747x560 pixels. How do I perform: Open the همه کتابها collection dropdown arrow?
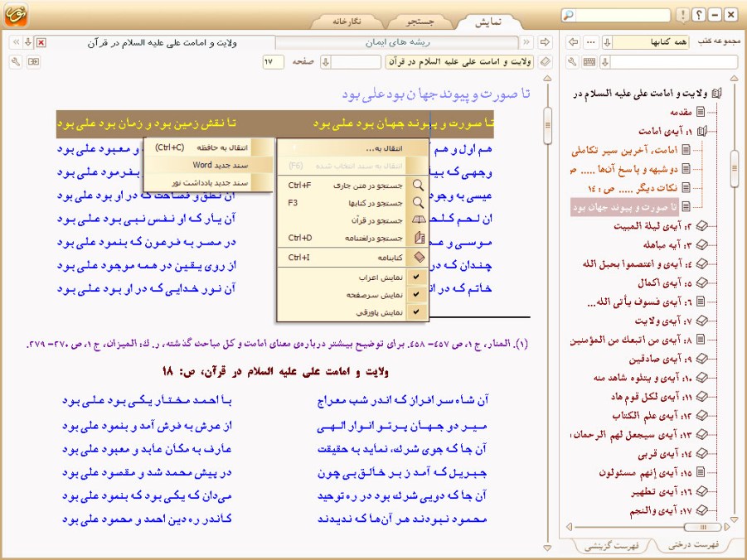point(607,42)
